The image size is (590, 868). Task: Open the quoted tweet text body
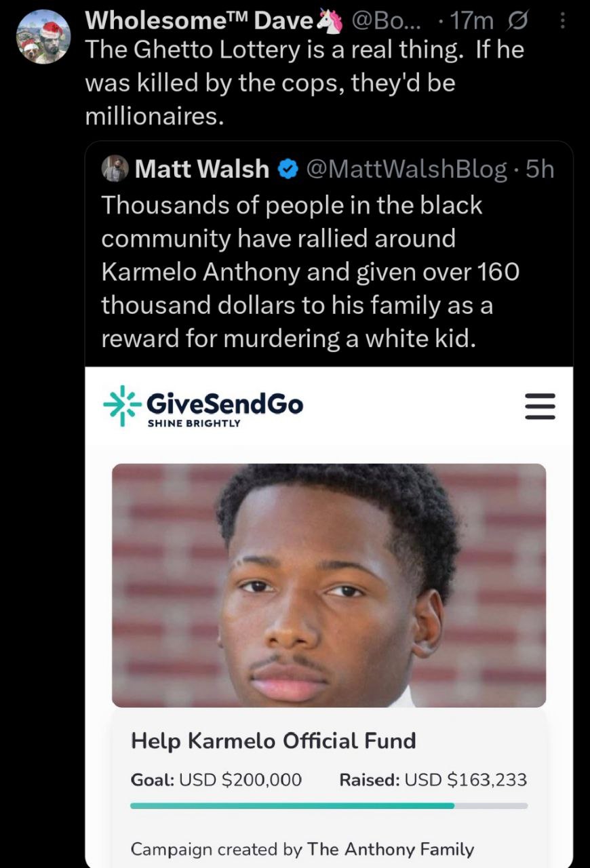click(311, 271)
